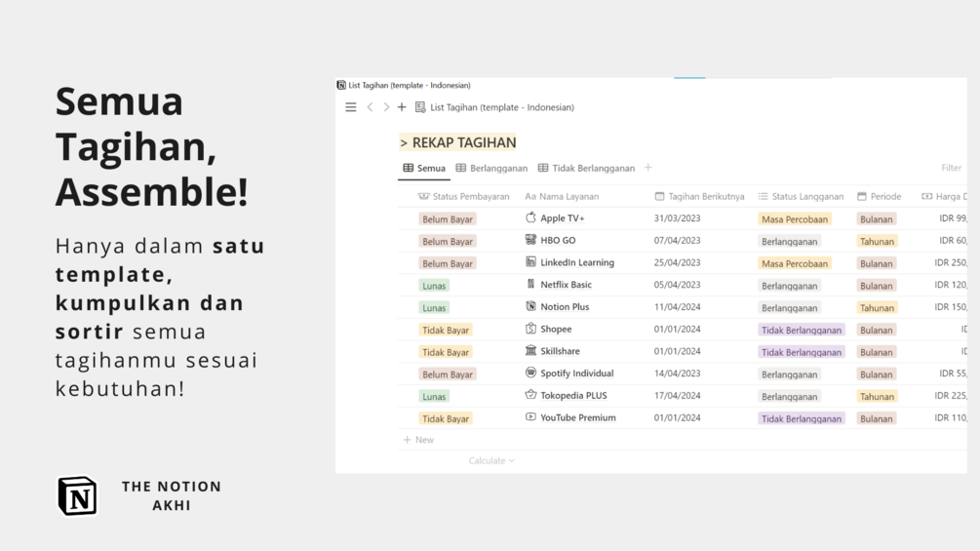Click the date 05/04/2023

pyautogui.click(x=678, y=284)
